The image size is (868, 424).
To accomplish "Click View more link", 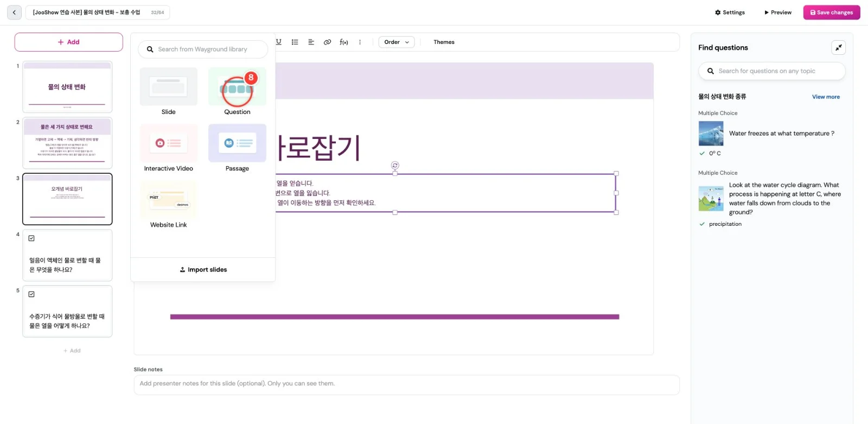I will pyautogui.click(x=826, y=97).
